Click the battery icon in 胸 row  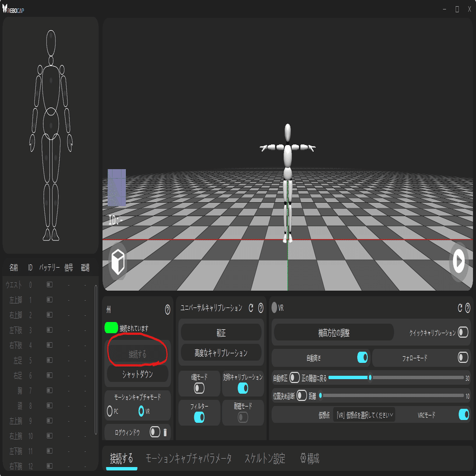click(x=49, y=390)
